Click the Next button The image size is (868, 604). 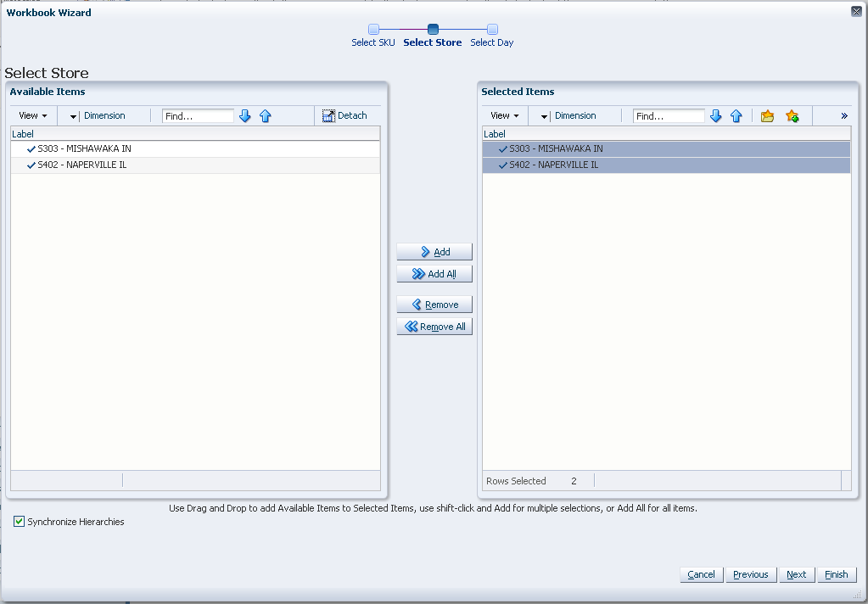pyautogui.click(x=797, y=574)
